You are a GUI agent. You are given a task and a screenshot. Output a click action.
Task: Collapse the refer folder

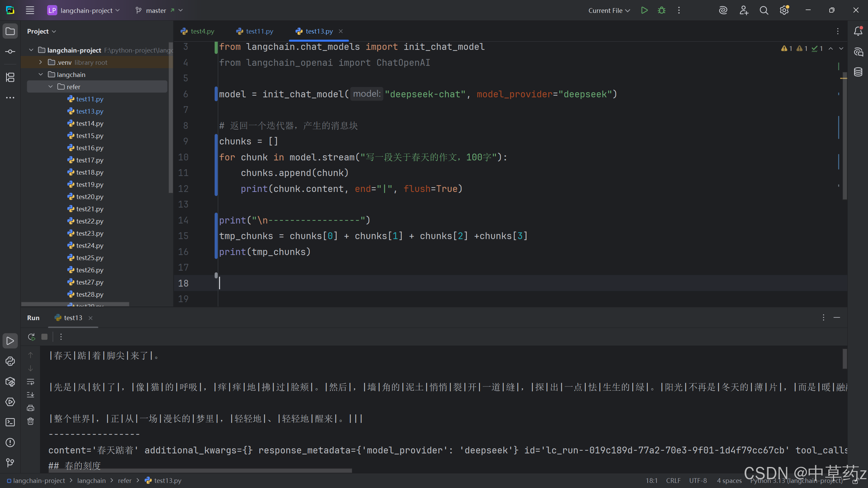click(x=51, y=87)
